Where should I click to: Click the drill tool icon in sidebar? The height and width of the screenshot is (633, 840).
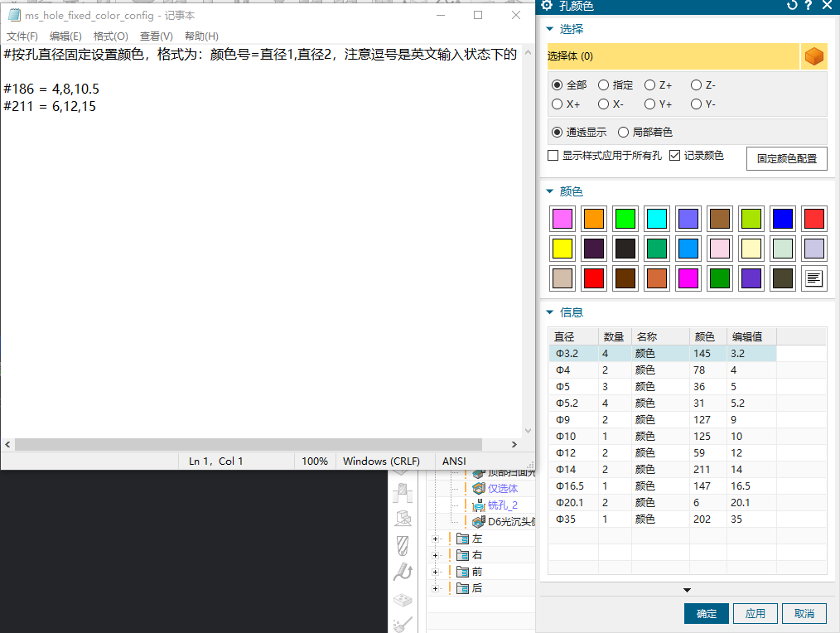pyautogui.click(x=403, y=546)
